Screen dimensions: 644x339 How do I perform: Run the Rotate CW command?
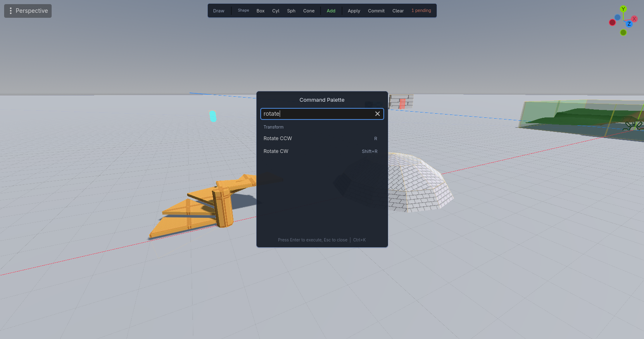pyautogui.click(x=322, y=151)
